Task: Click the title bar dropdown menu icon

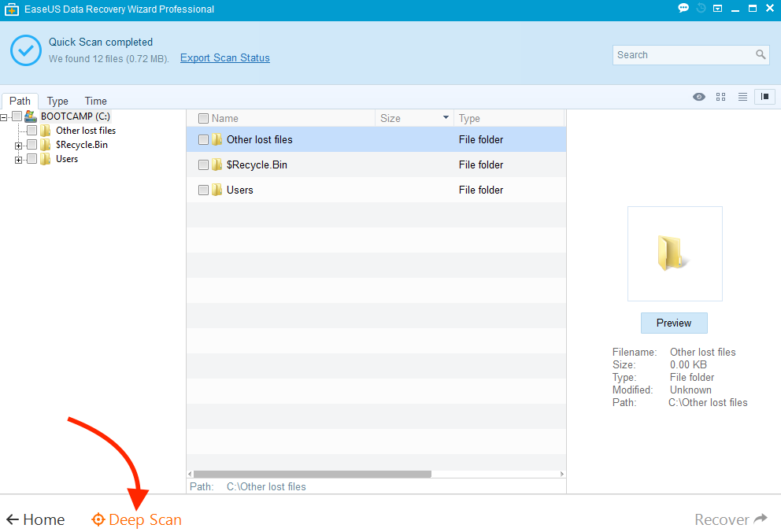Action: 717,9
